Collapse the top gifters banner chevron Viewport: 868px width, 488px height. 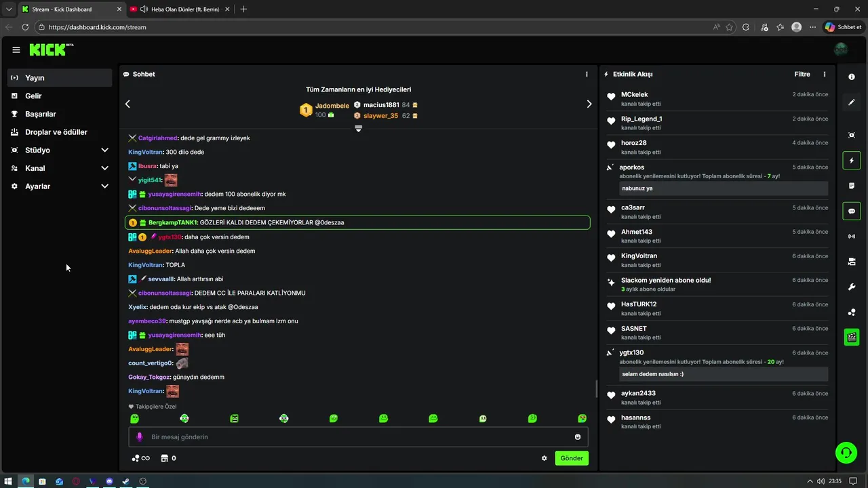(359, 128)
